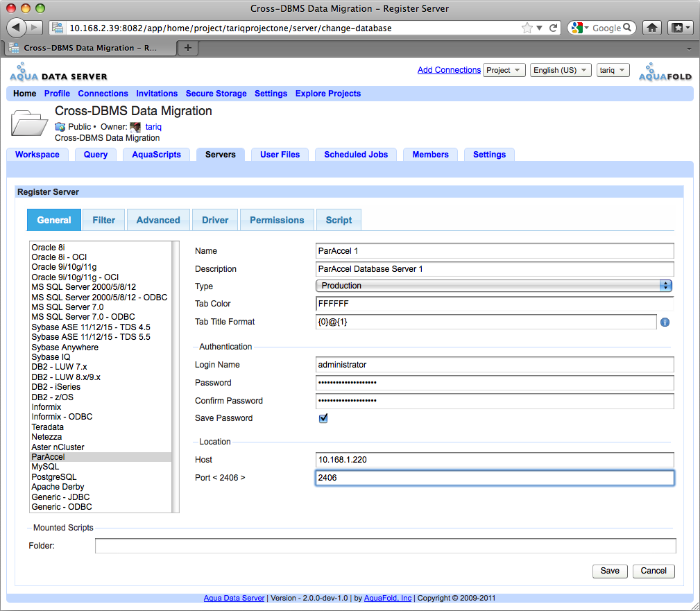700x611 pixels.
Task: Select Oracle 8i - OCI in the list
Action: pos(101,257)
